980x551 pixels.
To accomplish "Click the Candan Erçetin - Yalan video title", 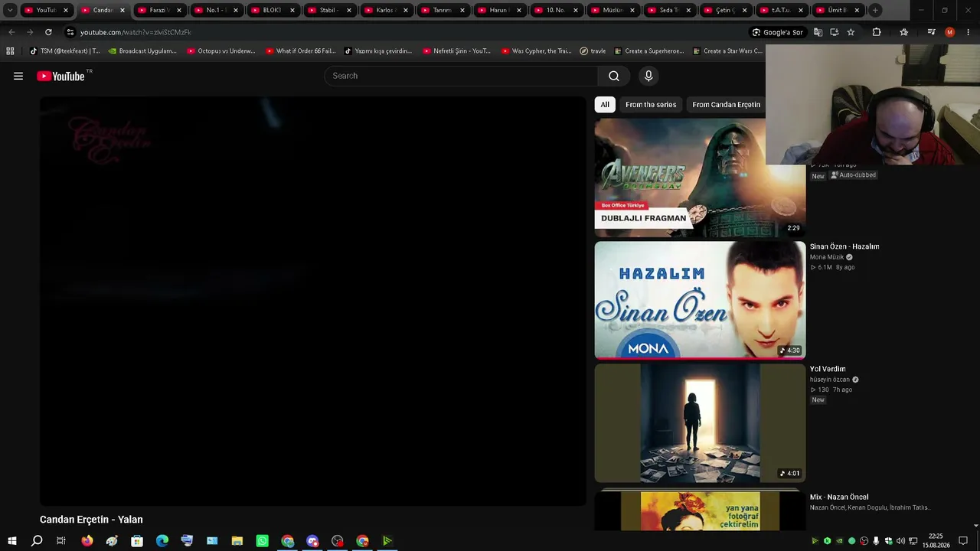I will click(91, 520).
